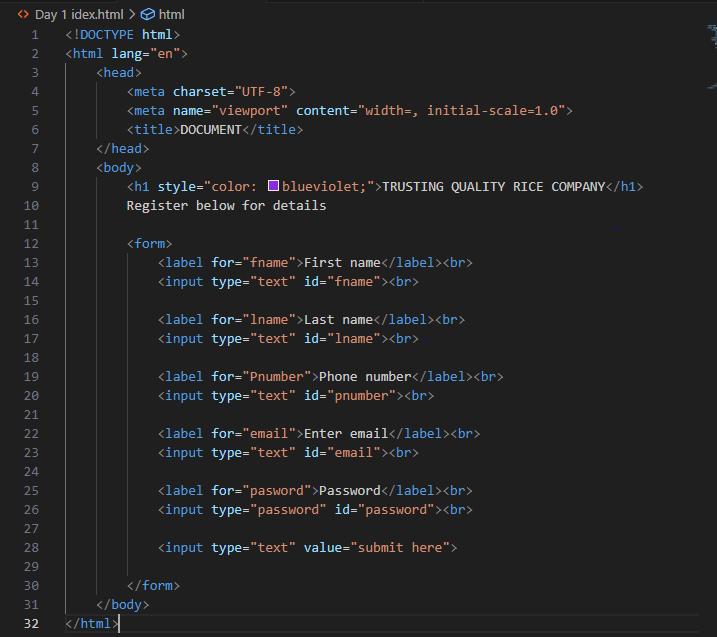Click the id "pnumber" value on line 20

click(361, 396)
